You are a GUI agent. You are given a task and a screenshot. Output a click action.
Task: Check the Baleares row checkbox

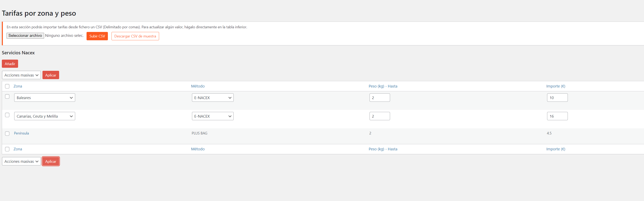click(7, 96)
